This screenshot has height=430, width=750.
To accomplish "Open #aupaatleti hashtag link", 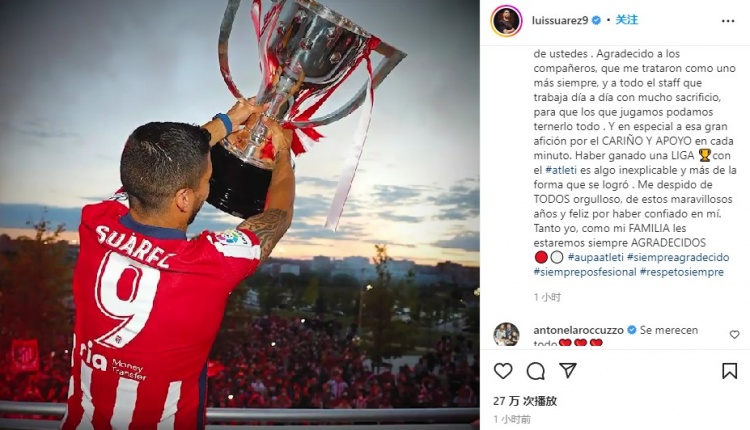I will [x=596, y=257].
